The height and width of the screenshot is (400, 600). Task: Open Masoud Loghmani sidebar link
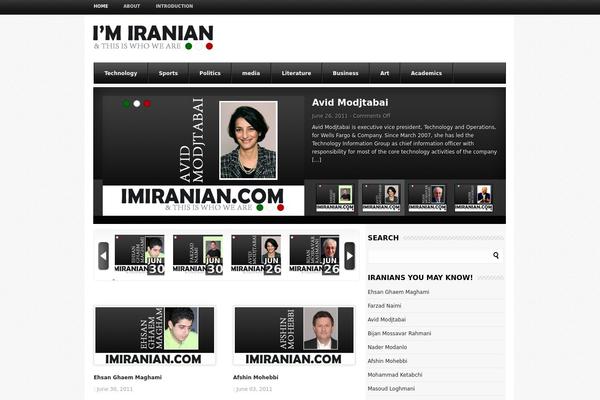391,389
